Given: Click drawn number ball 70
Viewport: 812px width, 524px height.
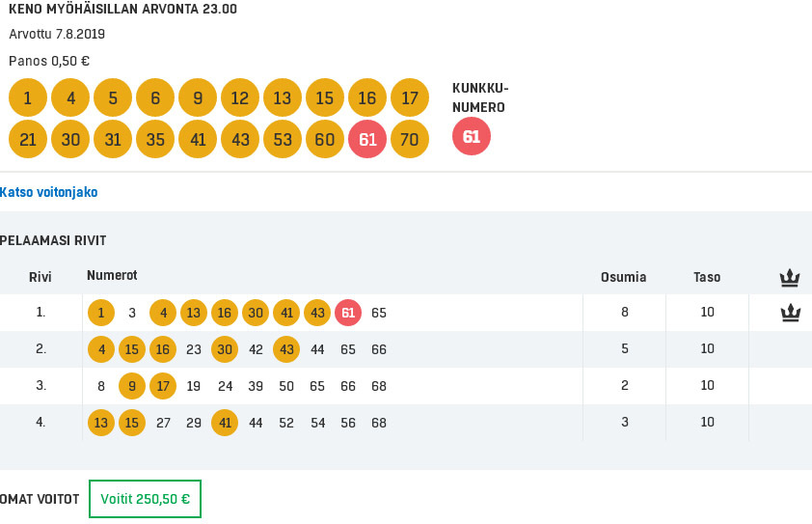Looking at the screenshot, I should pyautogui.click(x=410, y=140).
